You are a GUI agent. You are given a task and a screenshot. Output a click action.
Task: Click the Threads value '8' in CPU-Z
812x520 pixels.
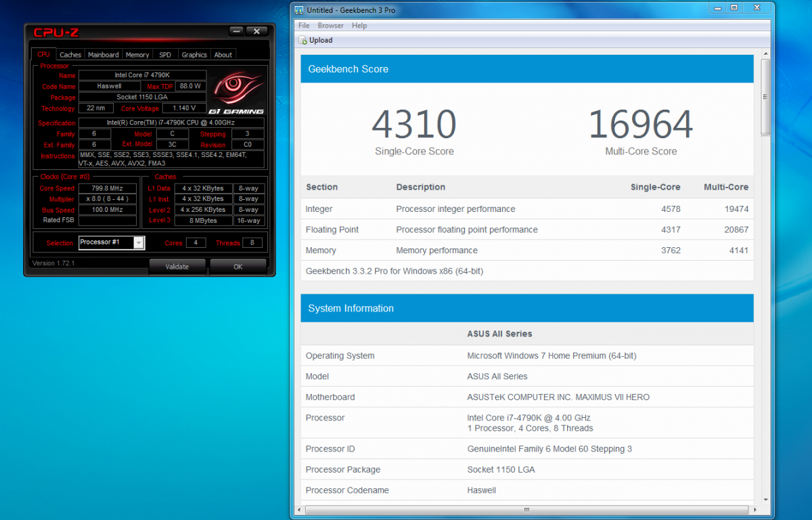pos(252,242)
